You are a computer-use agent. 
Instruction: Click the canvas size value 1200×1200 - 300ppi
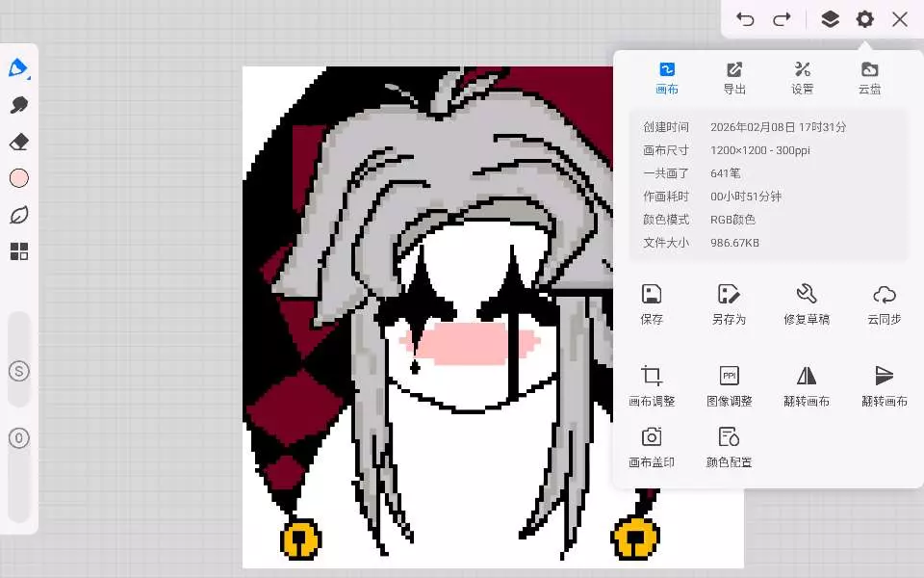[x=760, y=150]
